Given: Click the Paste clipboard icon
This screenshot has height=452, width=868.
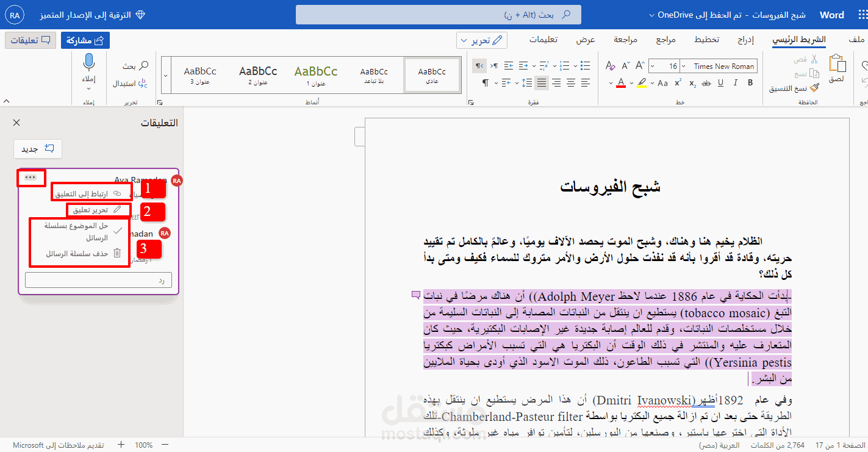Looking at the screenshot, I should click(836, 63).
